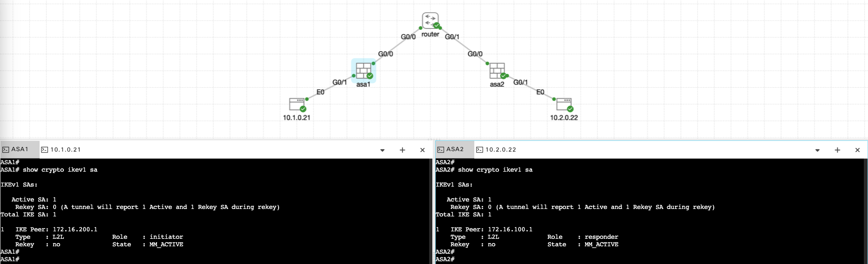Switch to the ASA1 console tab
Viewport: 868px width, 264px height.
click(20, 150)
